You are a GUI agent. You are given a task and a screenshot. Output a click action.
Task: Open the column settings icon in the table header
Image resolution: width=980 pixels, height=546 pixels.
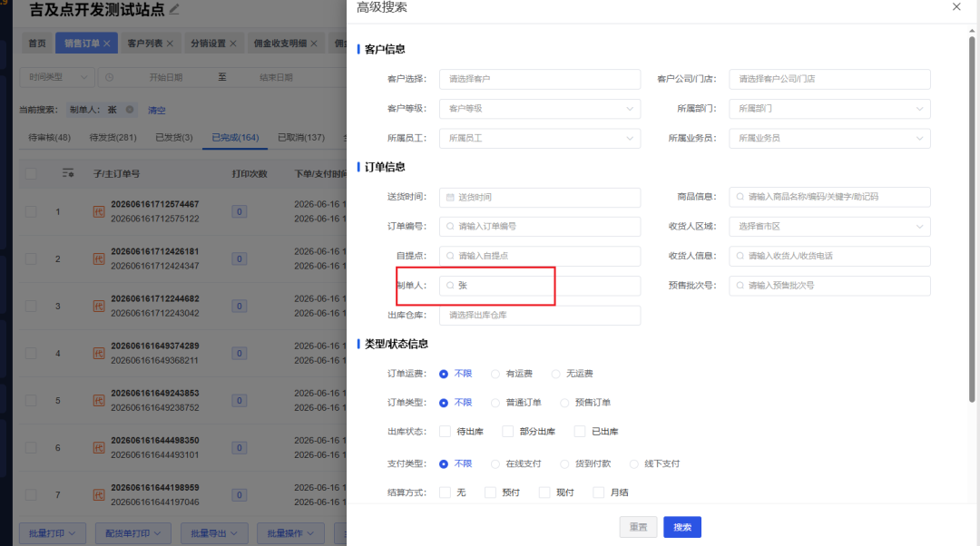68,173
